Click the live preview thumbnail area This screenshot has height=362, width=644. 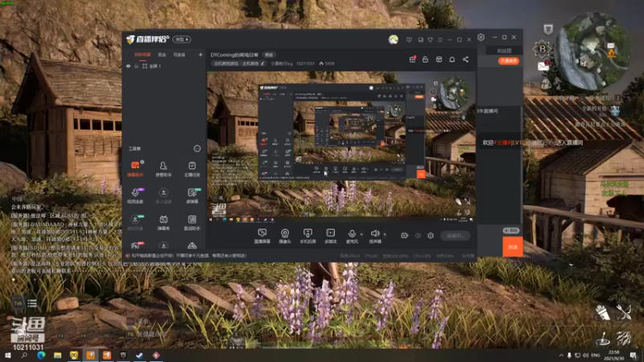coord(341,147)
